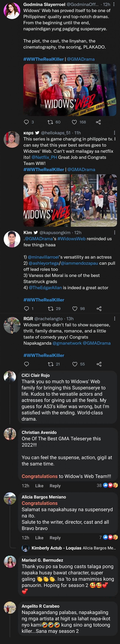Like Christian Avenido's Facebook comment
The width and height of the screenshot is (120, 644).
tap(39, 485)
